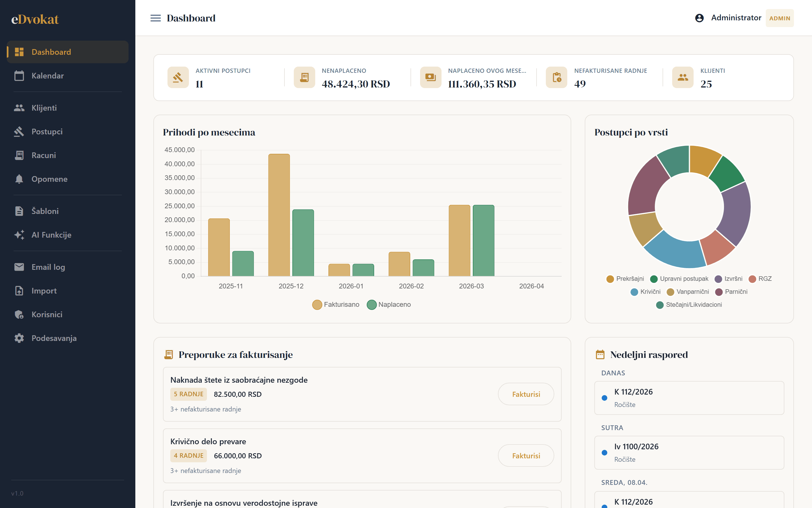The height and width of the screenshot is (508, 812).
Task: Select the Opomene sidebar entry
Action: pyautogui.click(x=67, y=179)
